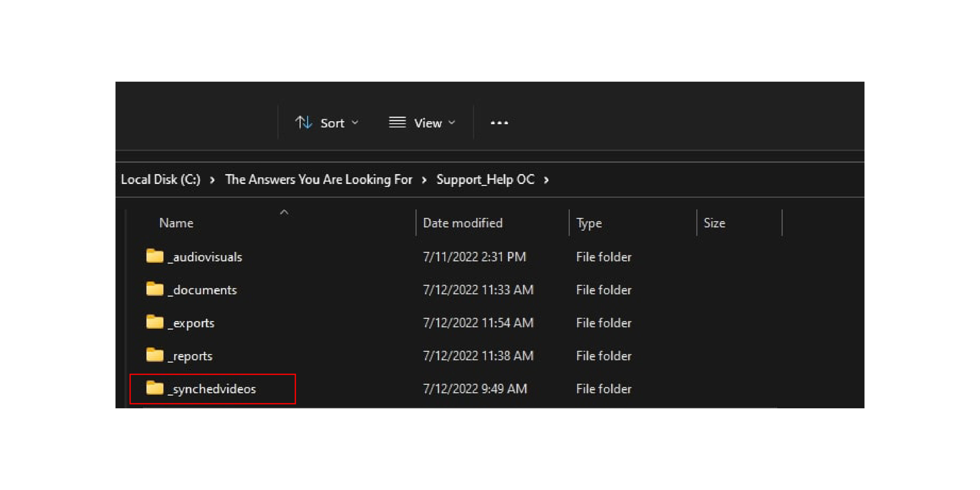Navigate to The Answers You Are Looking For
This screenshot has height=490, width=980.
point(318,179)
